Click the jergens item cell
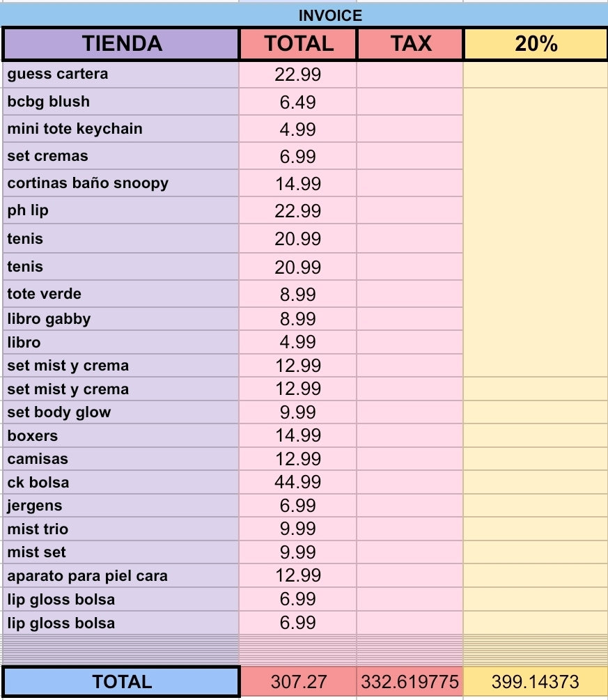This screenshot has height=700, width=608. point(120,506)
